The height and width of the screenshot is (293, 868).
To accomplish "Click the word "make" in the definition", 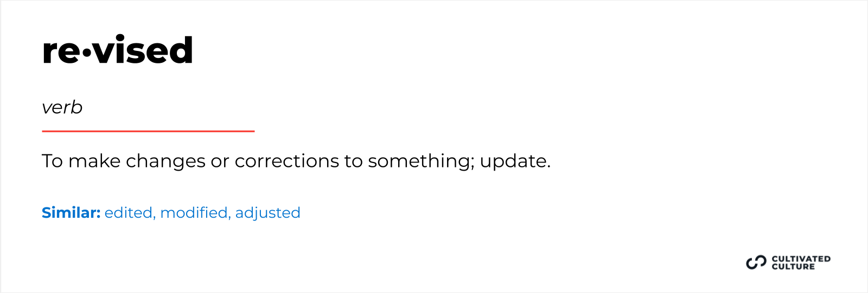I will coord(94,161).
